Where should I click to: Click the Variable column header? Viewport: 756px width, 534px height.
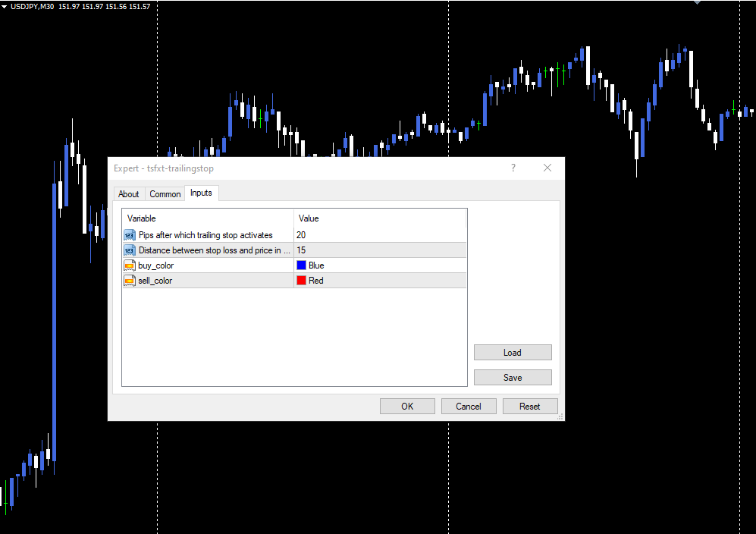(208, 218)
